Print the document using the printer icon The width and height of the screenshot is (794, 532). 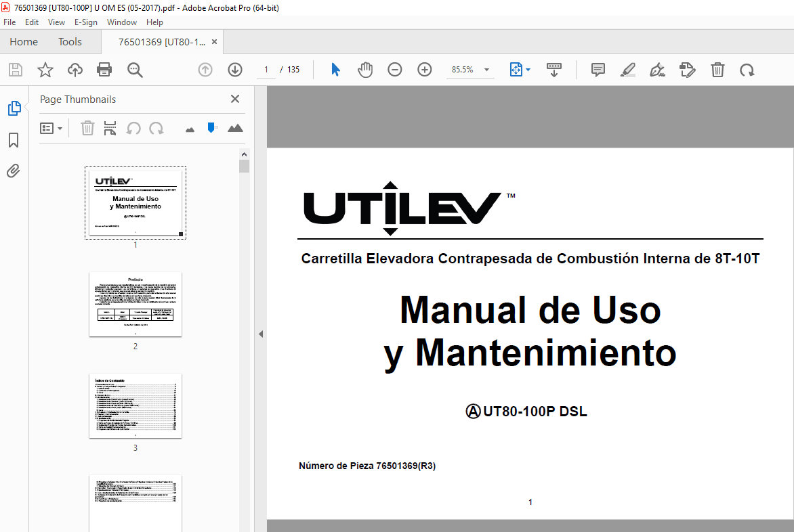(105, 69)
